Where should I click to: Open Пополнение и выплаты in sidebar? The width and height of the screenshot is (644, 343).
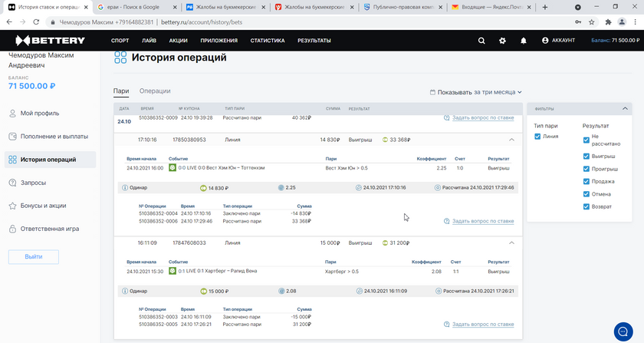tap(50, 136)
